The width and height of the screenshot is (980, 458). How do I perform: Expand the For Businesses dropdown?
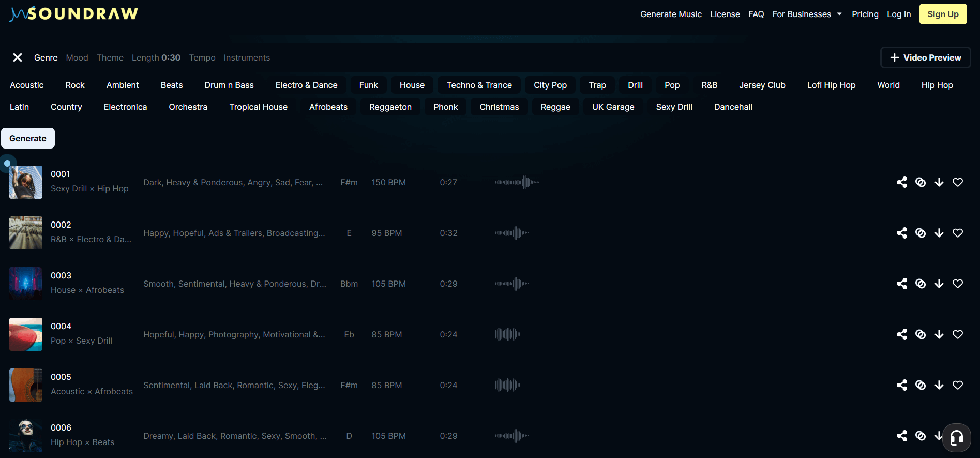pos(807,14)
